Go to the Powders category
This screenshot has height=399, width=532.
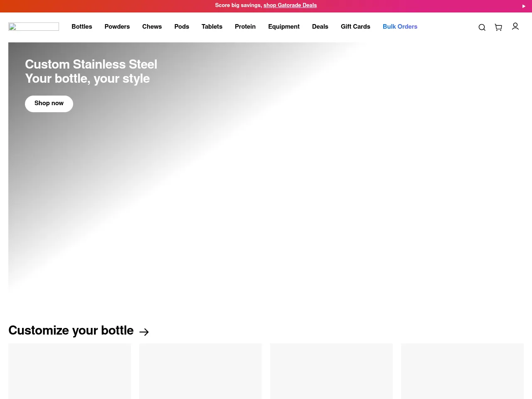pyautogui.click(x=117, y=27)
